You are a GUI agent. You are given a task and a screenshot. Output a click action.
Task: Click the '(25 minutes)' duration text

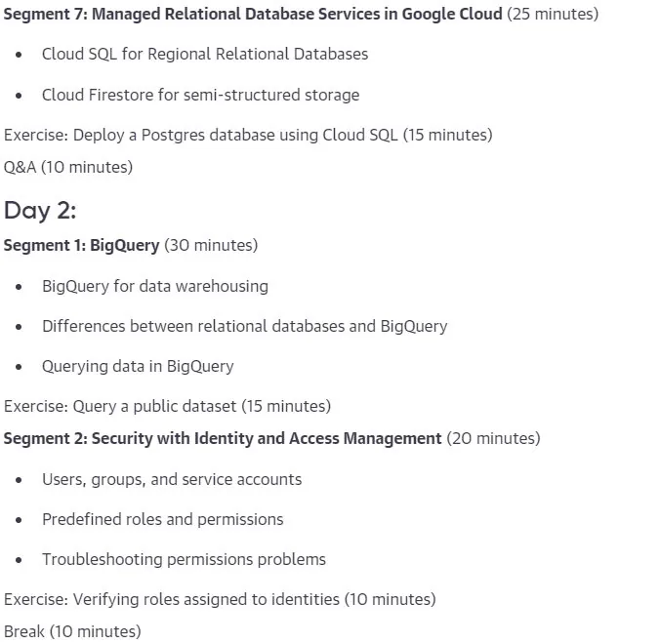(553, 15)
